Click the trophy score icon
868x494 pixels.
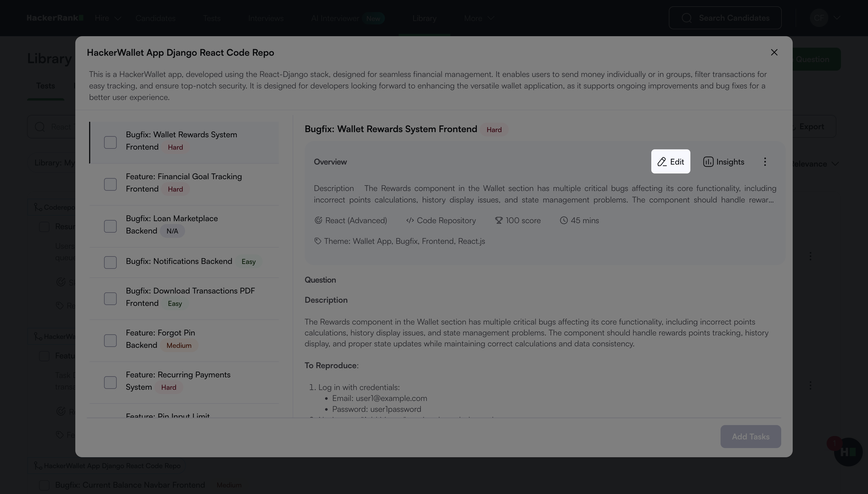(498, 221)
